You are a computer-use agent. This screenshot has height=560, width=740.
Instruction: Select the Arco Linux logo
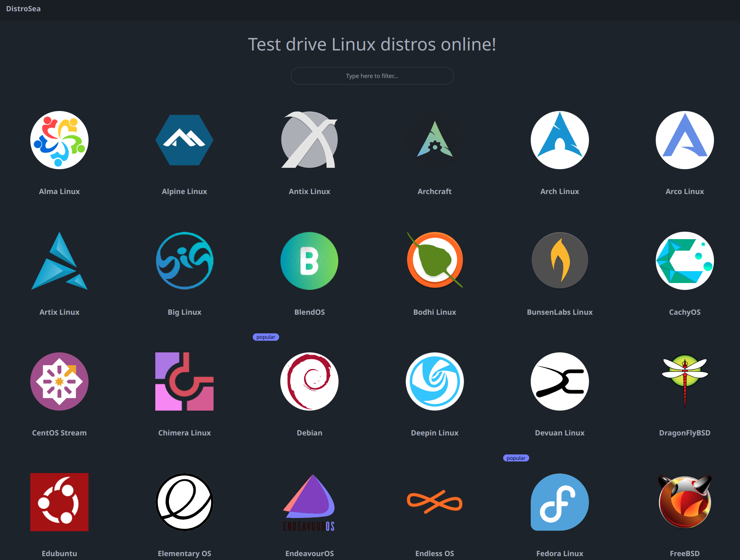pyautogui.click(x=685, y=140)
